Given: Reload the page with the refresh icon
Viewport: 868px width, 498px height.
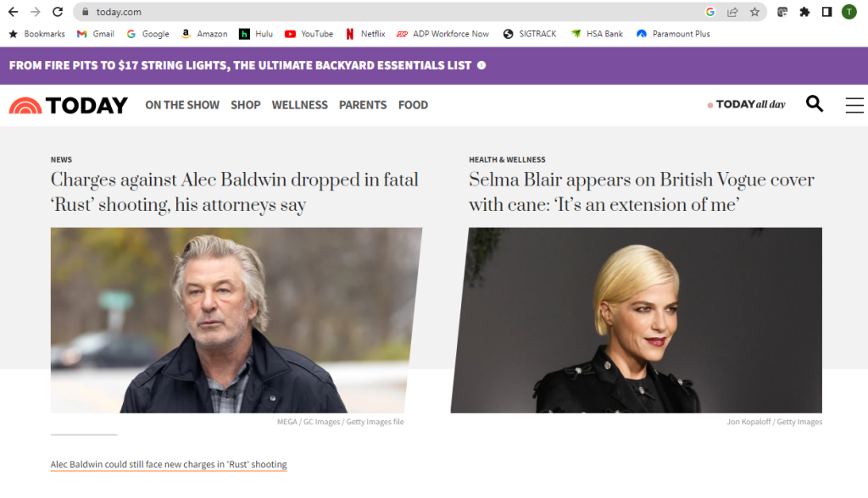Looking at the screenshot, I should [x=58, y=12].
